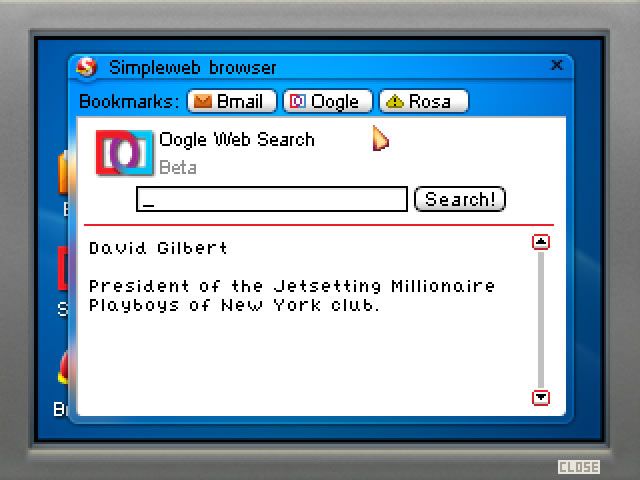Click the Oogle logo in bookmarks bar
This screenshot has height=480, width=640.
[x=297, y=101]
